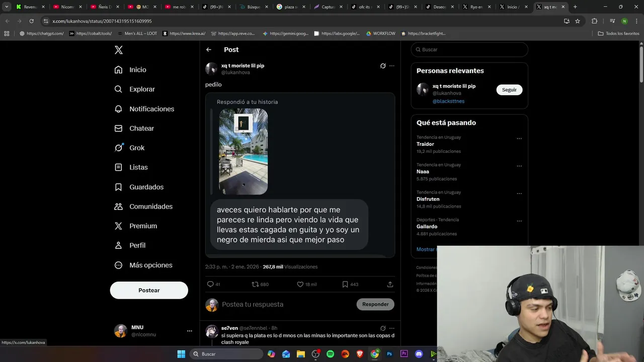Open Listas in the sidebar
644x362 pixels.
[131, 167]
